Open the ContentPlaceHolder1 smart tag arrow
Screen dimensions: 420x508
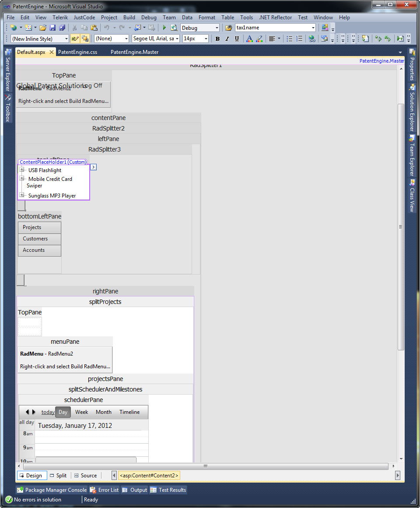94,167
